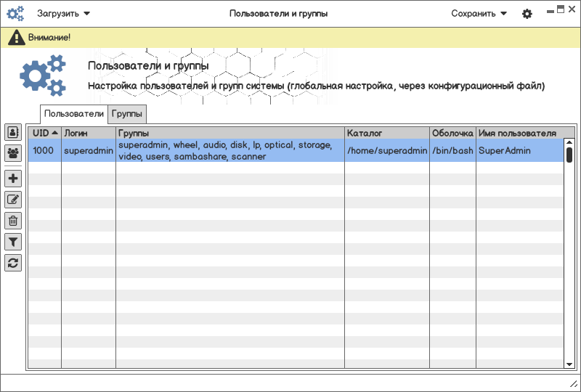Open settings via the top-right gear icon

point(527,14)
